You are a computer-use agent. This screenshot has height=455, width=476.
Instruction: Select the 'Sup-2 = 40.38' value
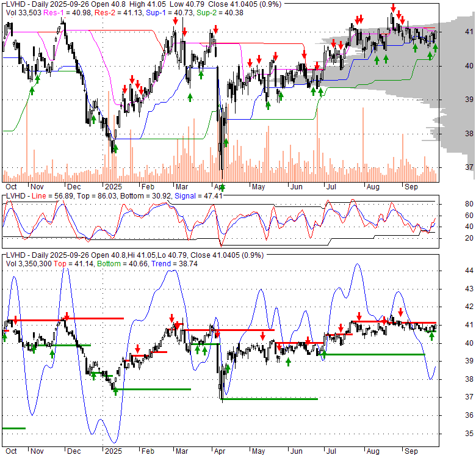pyautogui.click(x=220, y=13)
